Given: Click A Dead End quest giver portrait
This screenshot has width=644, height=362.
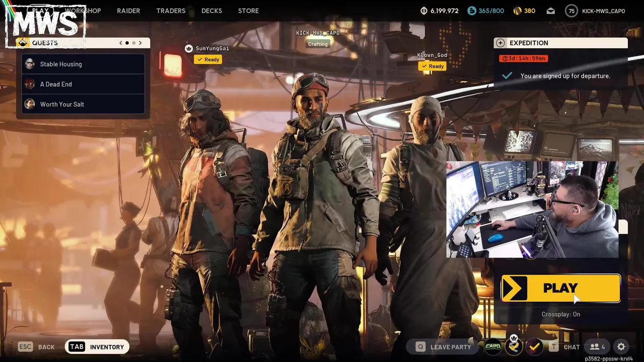Looking at the screenshot, I should click(30, 84).
